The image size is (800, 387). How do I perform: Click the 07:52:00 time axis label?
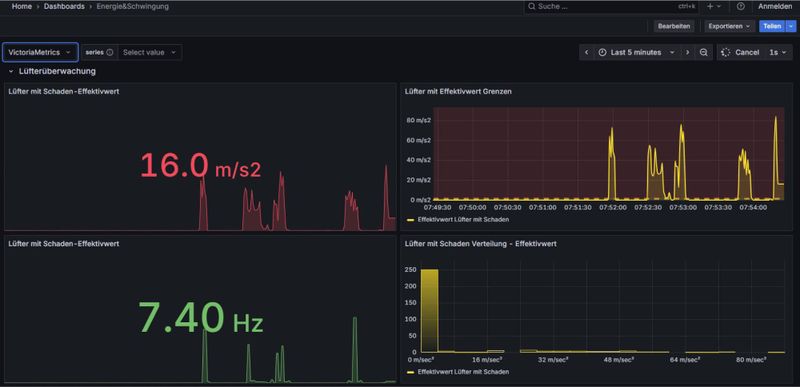point(612,208)
